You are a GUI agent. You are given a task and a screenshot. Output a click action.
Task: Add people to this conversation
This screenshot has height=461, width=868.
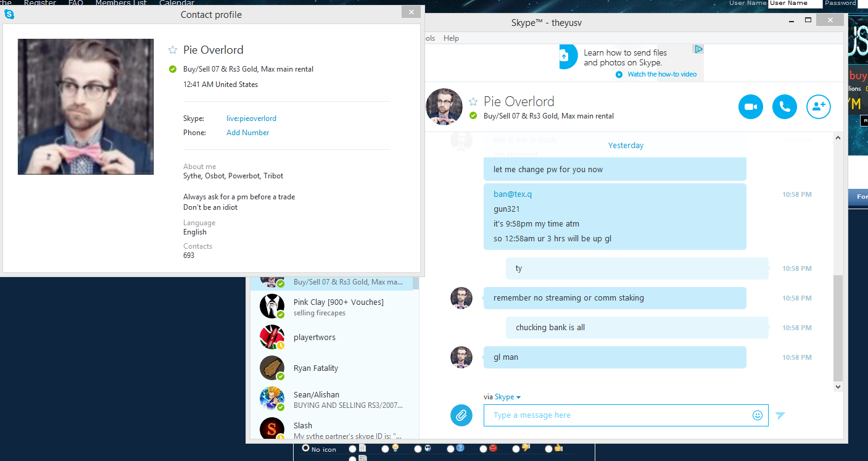(x=819, y=107)
